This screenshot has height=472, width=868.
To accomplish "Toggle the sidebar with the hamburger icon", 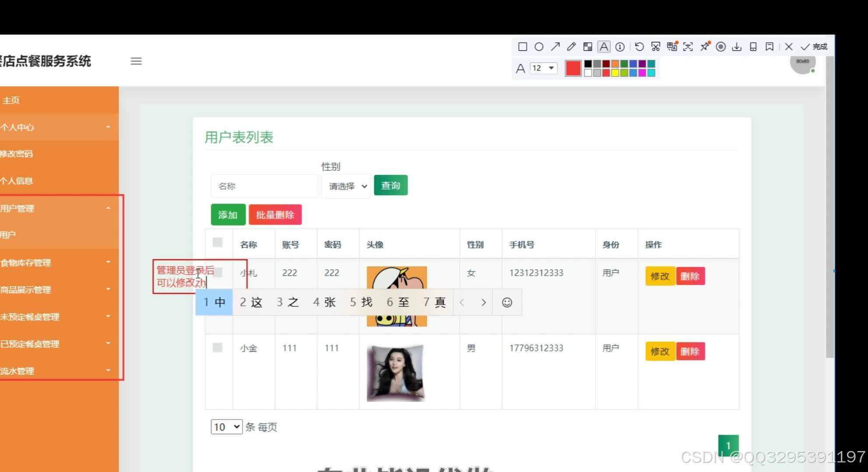I will (136, 61).
